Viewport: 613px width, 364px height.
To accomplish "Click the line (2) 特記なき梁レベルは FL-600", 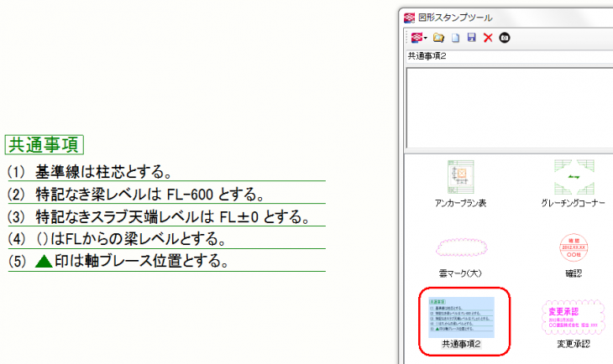I will click(x=137, y=195).
